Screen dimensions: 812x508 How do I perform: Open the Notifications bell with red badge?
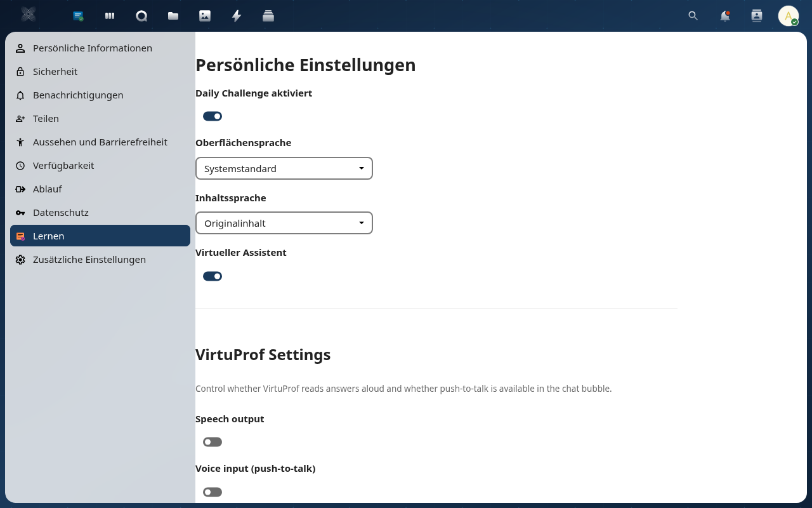tap(724, 16)
